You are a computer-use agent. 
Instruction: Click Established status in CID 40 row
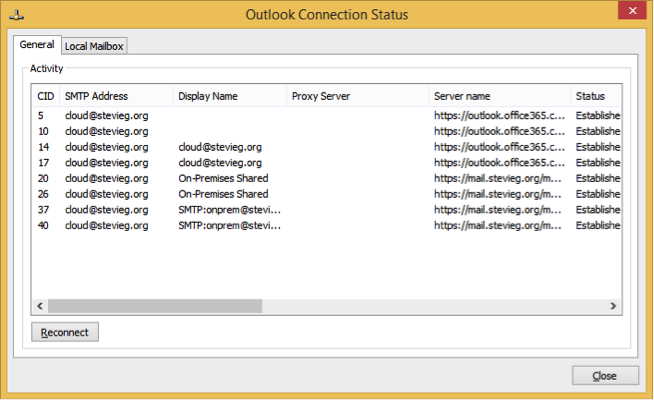click(598, 225)
